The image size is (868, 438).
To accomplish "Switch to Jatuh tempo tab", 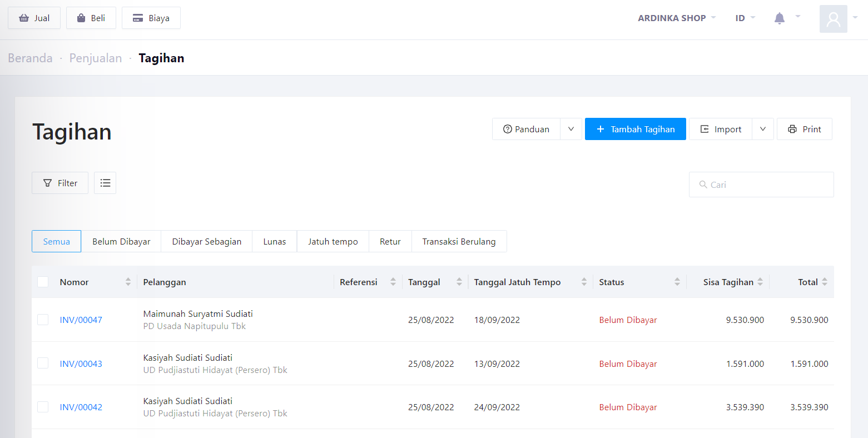I will [333, 241].
